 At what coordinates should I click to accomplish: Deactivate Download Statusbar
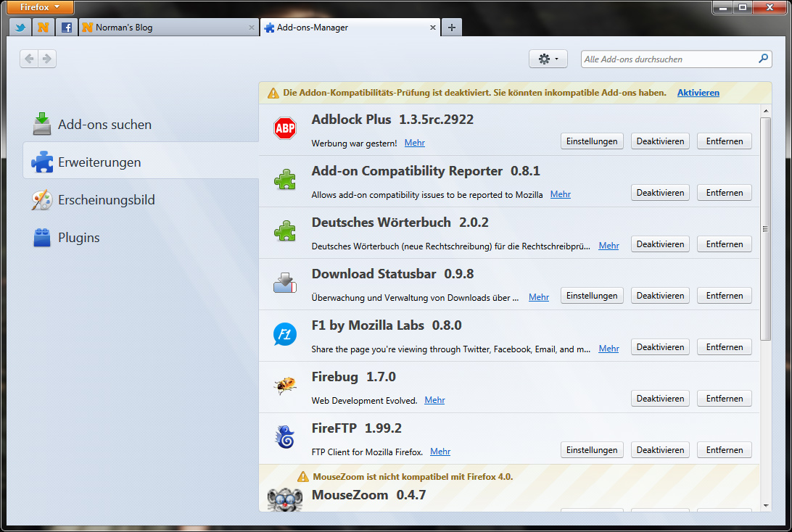(x=660, y=296)
